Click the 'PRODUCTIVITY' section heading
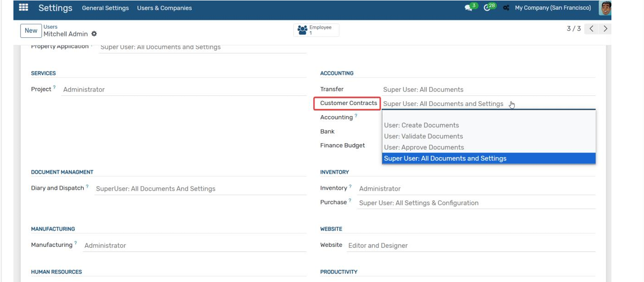 339,272
